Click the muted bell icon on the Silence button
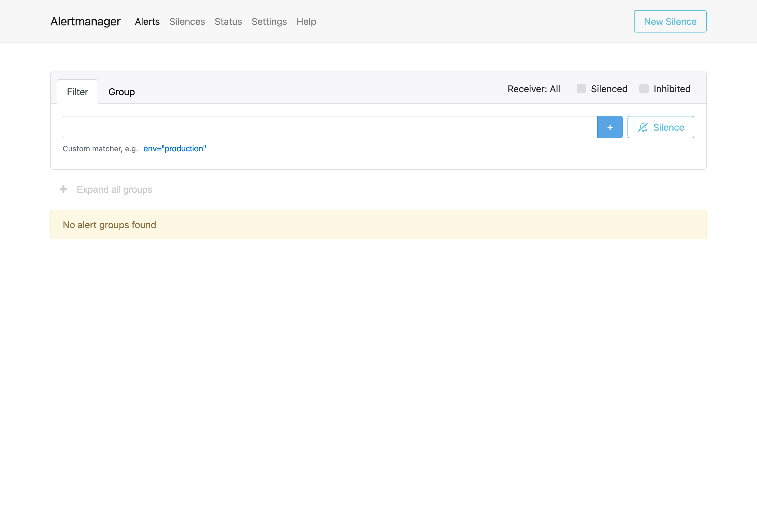Image resolution: width=757 pixels, height=532 pixels. 643,127
